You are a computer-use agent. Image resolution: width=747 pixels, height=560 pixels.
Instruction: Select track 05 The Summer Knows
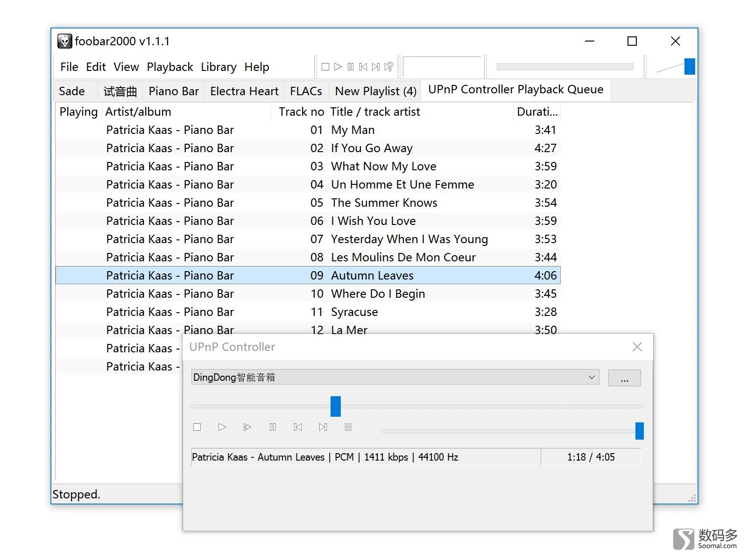point(308,203)
